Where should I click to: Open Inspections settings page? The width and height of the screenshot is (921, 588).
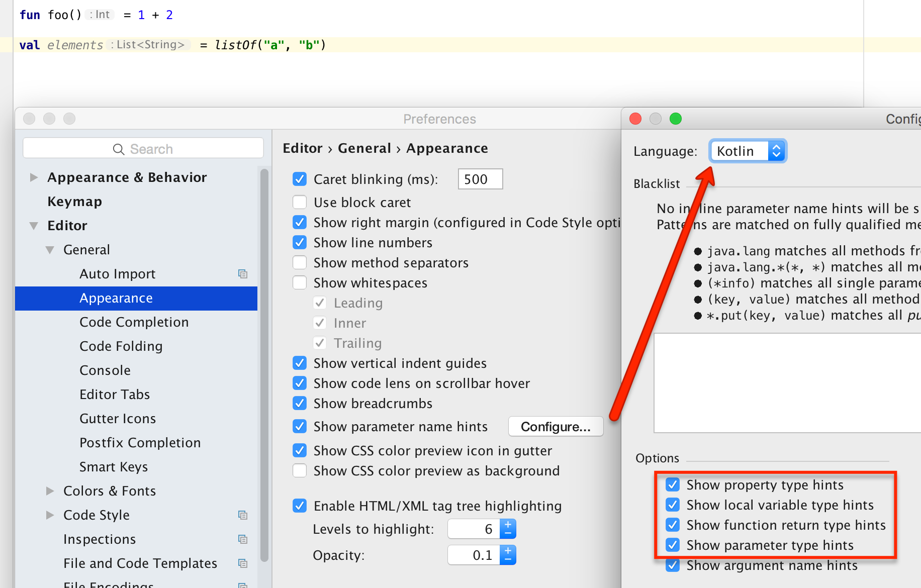(x=100, y=539)
